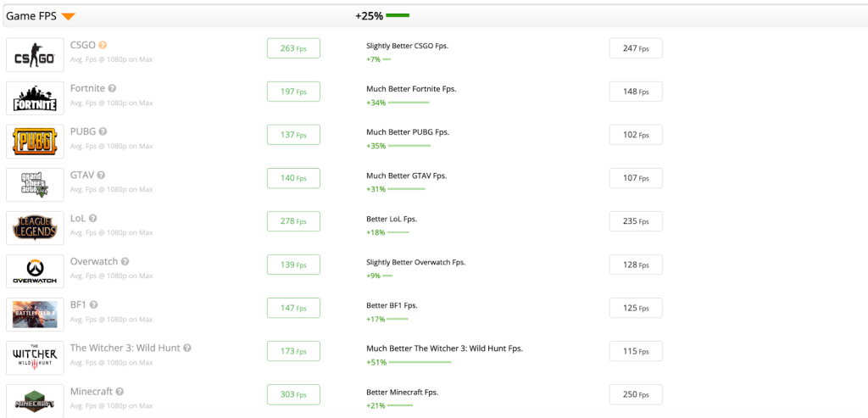Screen dimensions: 868x418
Task: Click the Overwatch game logo
Action: tap(35, 271)
